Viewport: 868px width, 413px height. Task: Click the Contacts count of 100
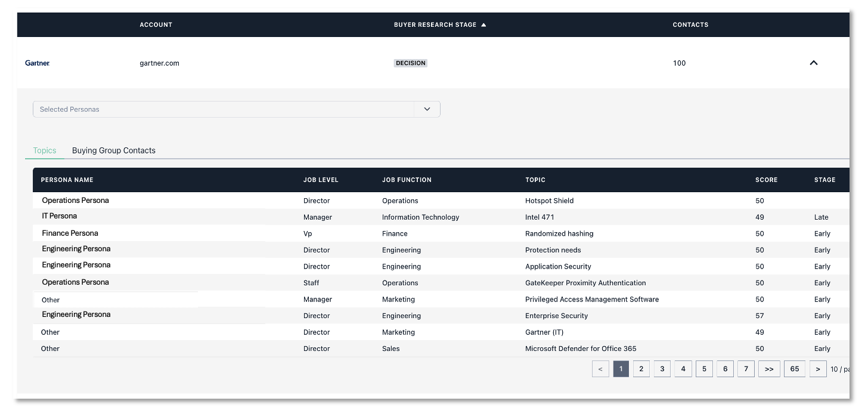(679, 63)
